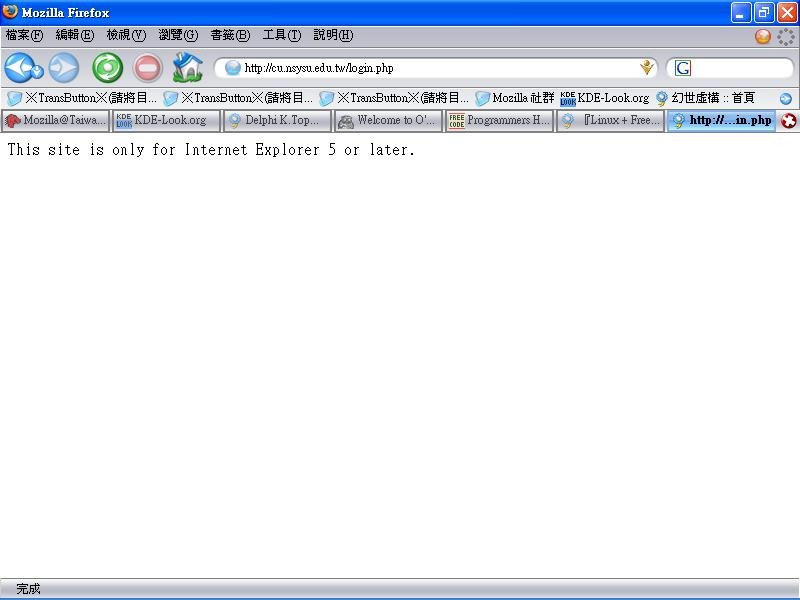Click the 完成 status bar text

click(28, 589)
